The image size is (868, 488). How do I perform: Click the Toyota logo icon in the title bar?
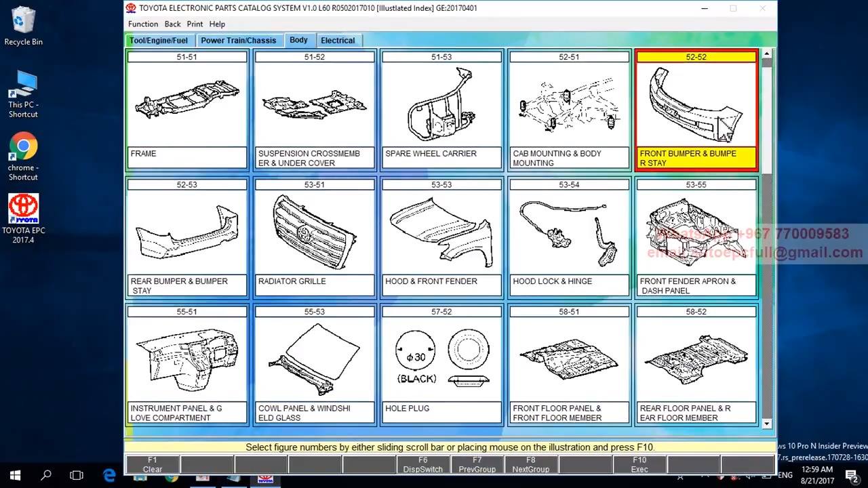click(131, 8)
